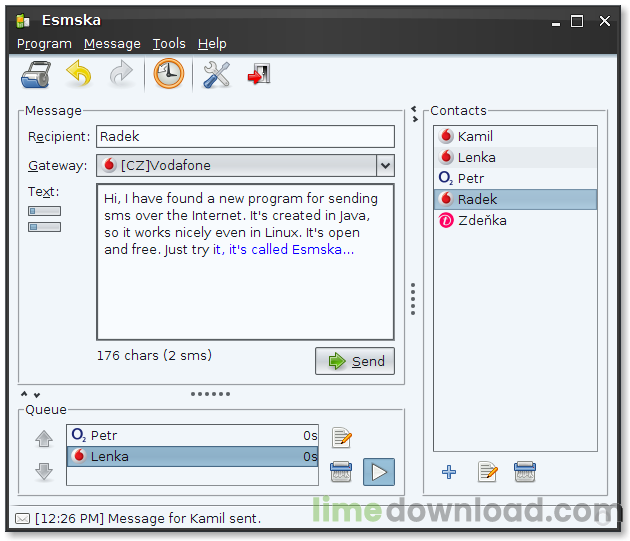Viewport: 630px width, 541px height.
Task: Add a new contact with plus icon
Action: pos(449,472)
